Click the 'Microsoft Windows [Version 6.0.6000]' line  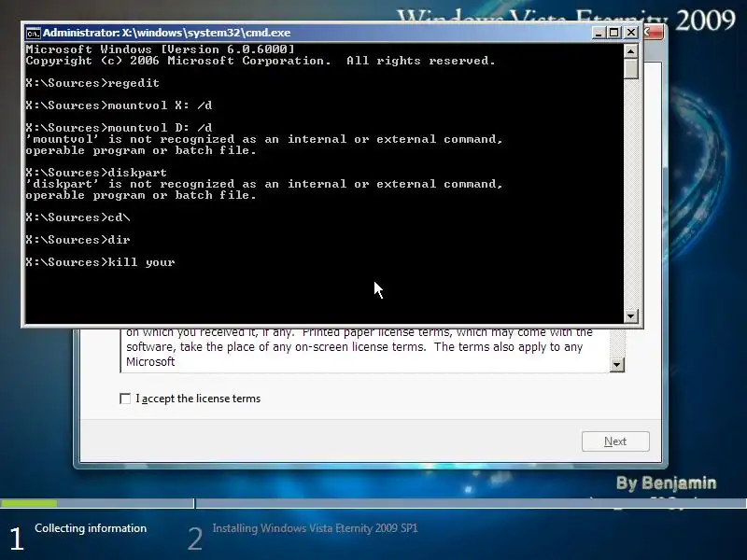[x=160, y=49]
